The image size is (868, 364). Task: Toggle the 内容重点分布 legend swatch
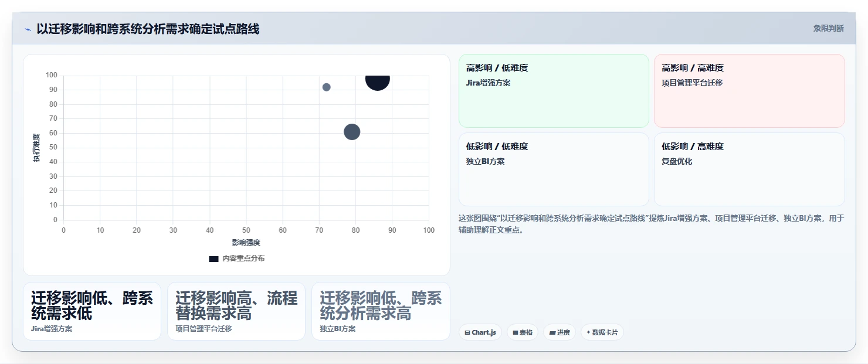(213, 258)
